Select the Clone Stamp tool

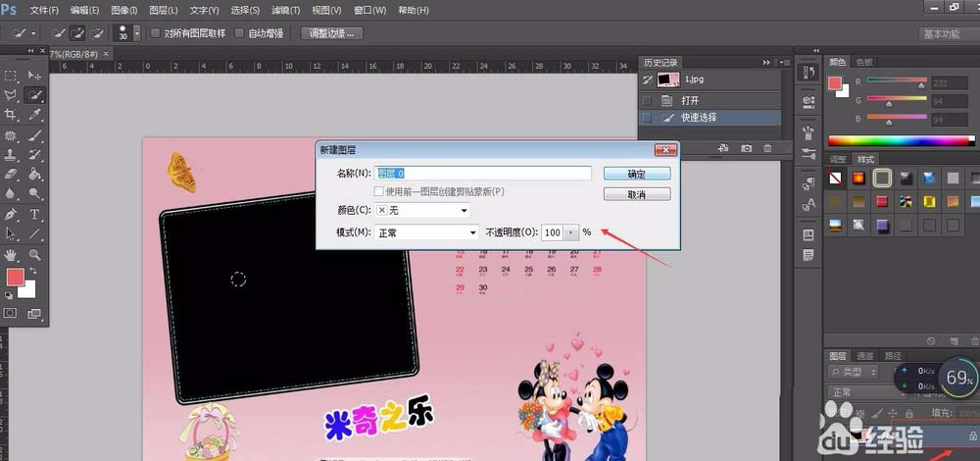pyautogui.click(x=11, y=155)
